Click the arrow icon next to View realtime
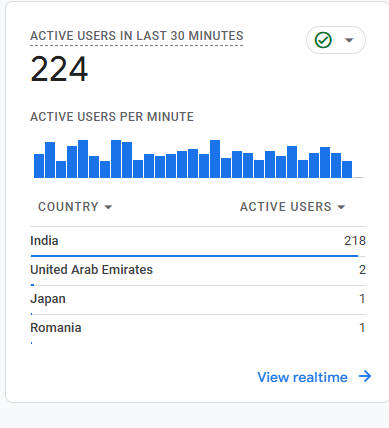Screen dimensions: 389x428 [365, 376]
